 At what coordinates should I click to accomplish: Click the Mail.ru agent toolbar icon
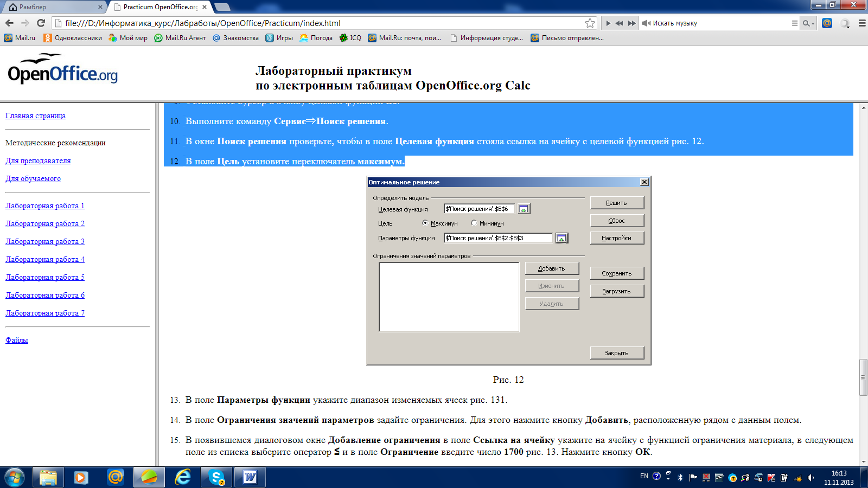pyautogui.click(x=827, y=23)
